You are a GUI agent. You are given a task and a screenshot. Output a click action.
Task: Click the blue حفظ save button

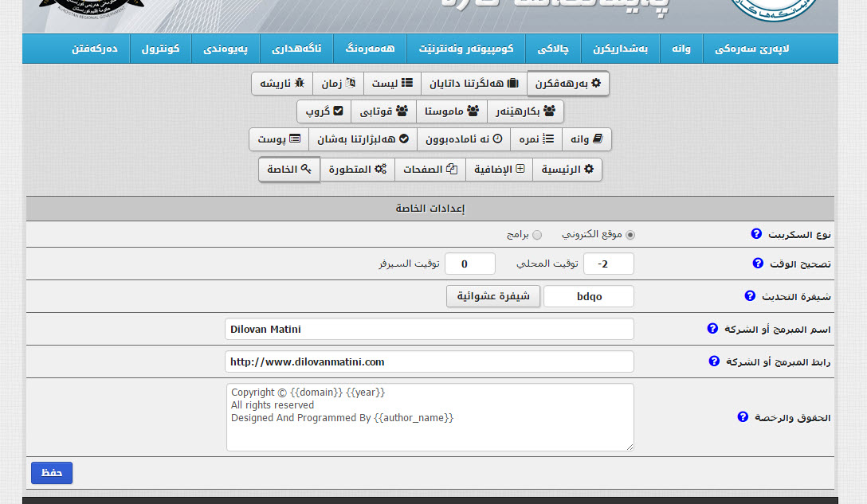coord(52,472)
